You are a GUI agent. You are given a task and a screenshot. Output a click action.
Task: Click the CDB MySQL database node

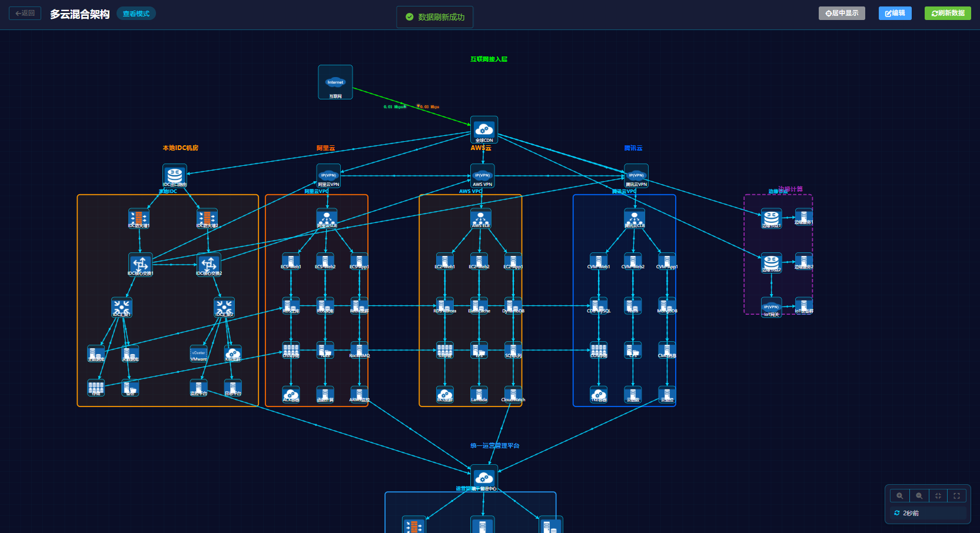(599, 306)
